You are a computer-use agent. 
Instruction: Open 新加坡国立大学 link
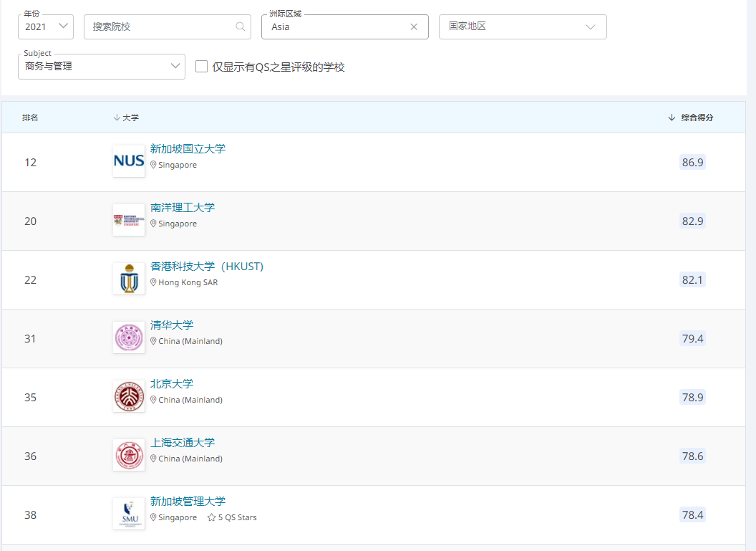tap(188, 148)
